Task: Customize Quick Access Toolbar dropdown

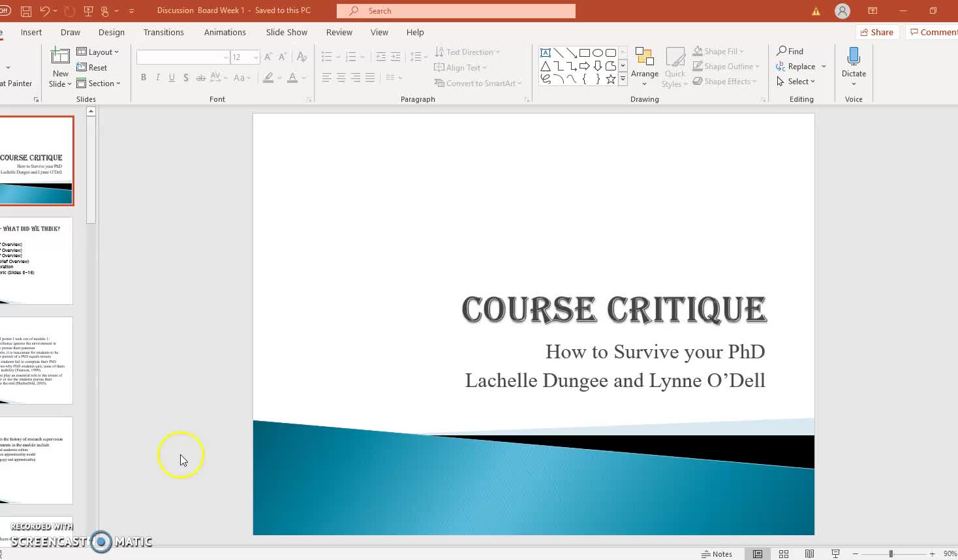Action: click(x=132, y=11)
